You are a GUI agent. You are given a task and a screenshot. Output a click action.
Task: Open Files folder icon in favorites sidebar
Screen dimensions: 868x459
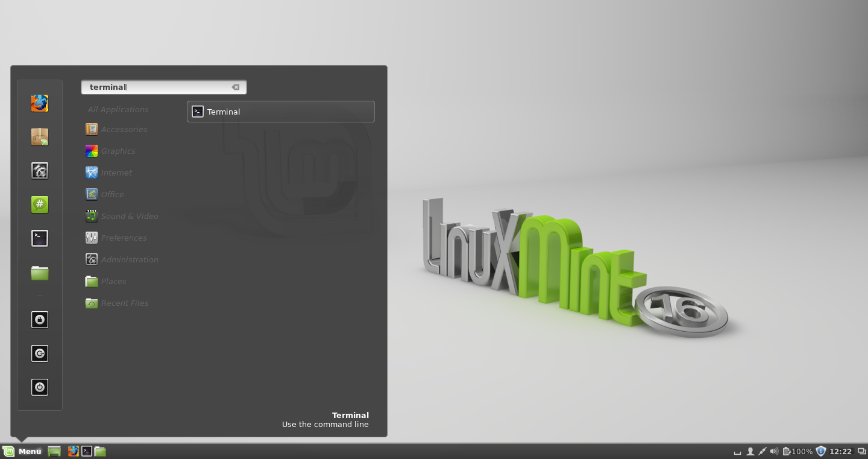point(40,273)
